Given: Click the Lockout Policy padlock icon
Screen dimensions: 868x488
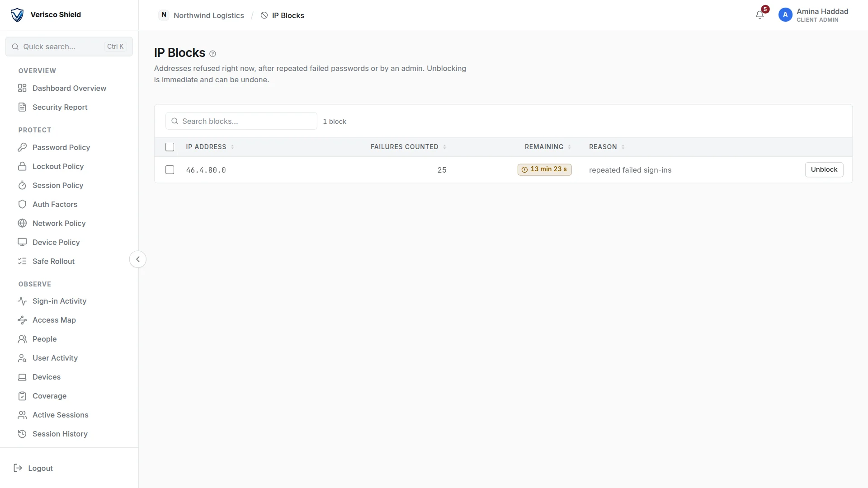Looking at the screenshot, I should (x=22, y=166).
